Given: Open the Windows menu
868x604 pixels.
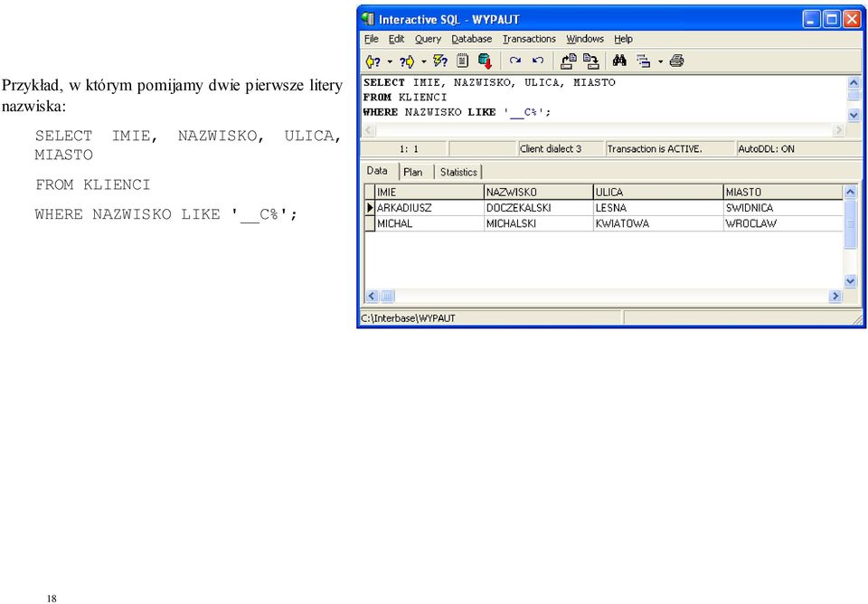Looking at the screenshot, I should coord(585,39).
